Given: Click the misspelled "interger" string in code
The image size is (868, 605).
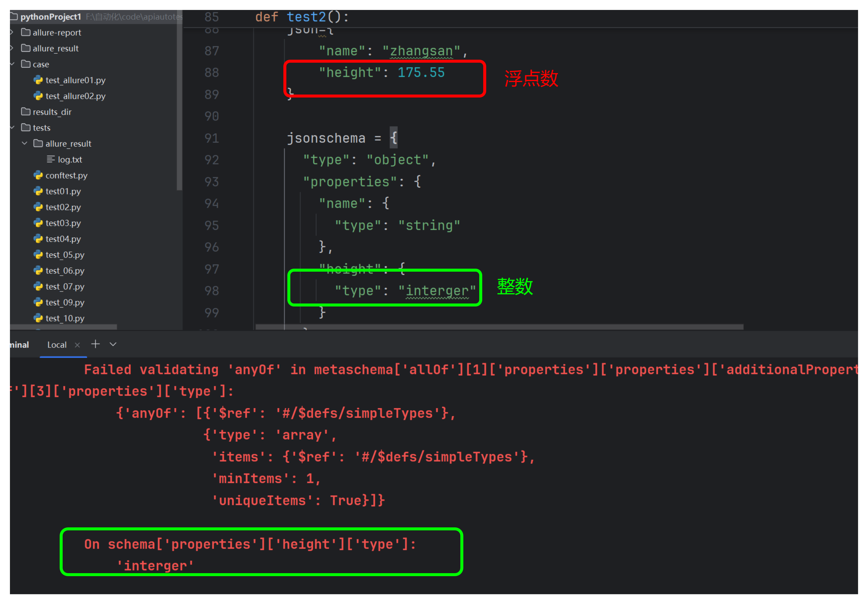Looking at the screenshot, I should click(x=437, y=291).
